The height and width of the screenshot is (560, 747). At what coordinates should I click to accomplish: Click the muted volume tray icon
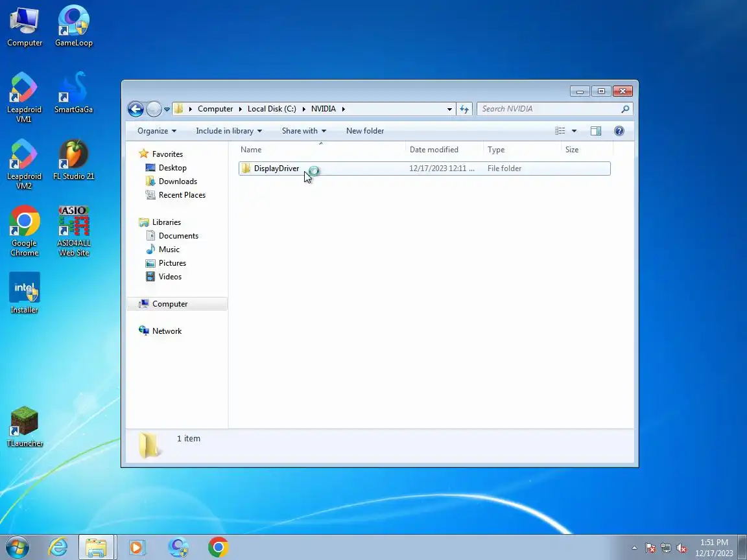[x=682, y=548]
